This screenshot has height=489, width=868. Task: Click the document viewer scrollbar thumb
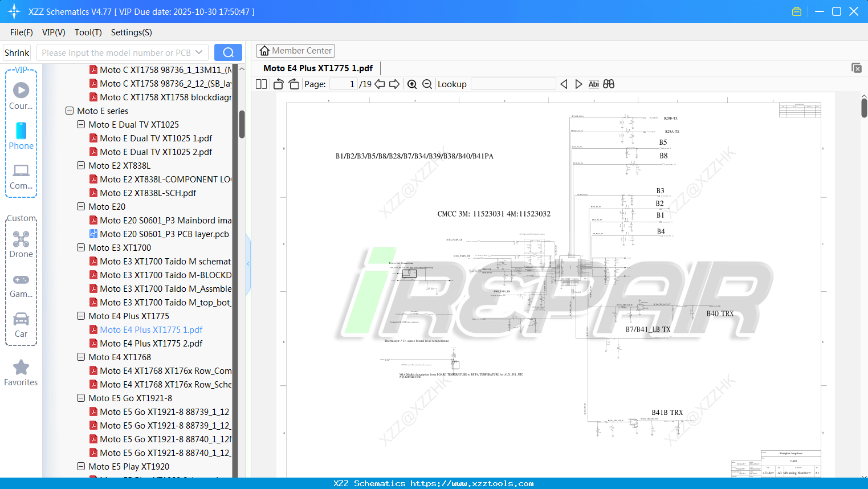click(x=864, y=108)
